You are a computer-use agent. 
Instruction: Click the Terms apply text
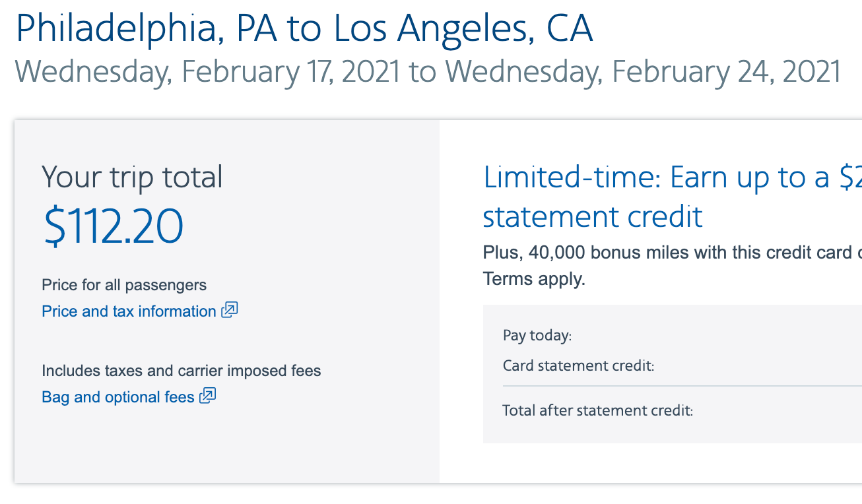pos(534,279)
